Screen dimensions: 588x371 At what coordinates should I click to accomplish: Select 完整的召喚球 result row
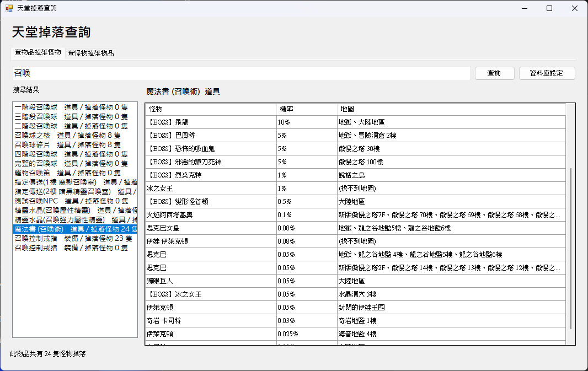[x=75, y=163]
